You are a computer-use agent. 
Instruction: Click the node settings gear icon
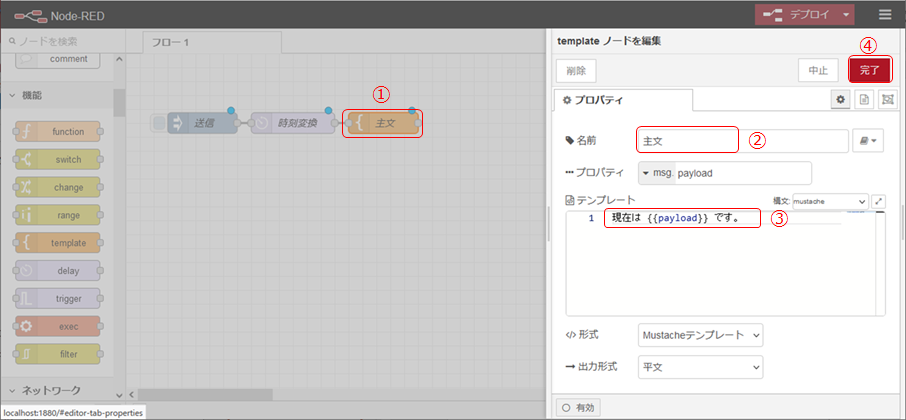pos(841,100)
